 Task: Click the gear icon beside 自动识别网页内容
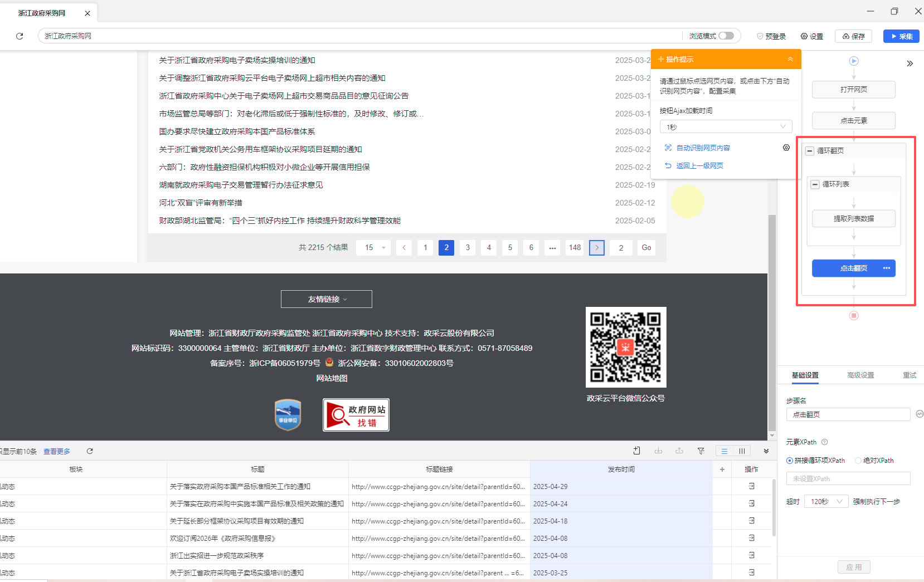(786, 148)
